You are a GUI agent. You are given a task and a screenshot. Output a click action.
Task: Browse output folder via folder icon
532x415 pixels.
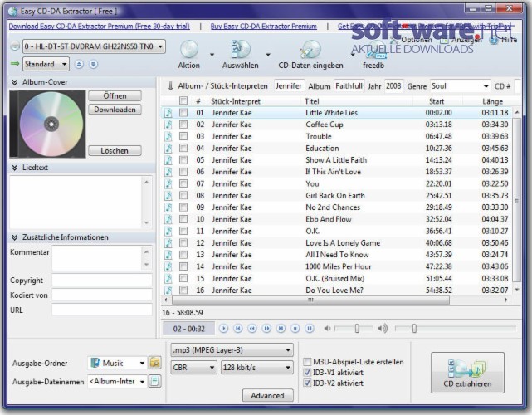(x=155, y=363)
